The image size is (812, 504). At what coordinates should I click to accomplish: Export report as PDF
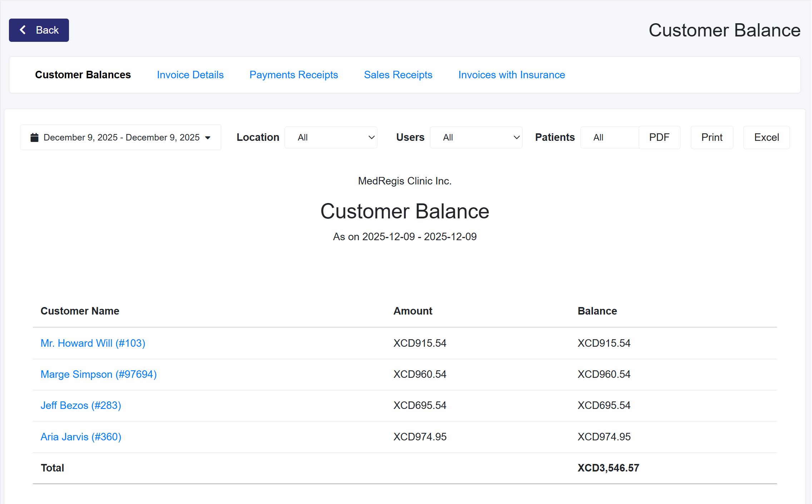659,138
